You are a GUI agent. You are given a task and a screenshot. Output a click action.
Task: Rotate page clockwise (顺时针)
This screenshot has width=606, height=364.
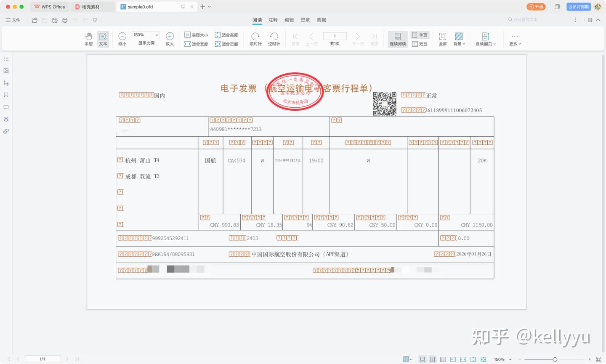click(255, 39)
